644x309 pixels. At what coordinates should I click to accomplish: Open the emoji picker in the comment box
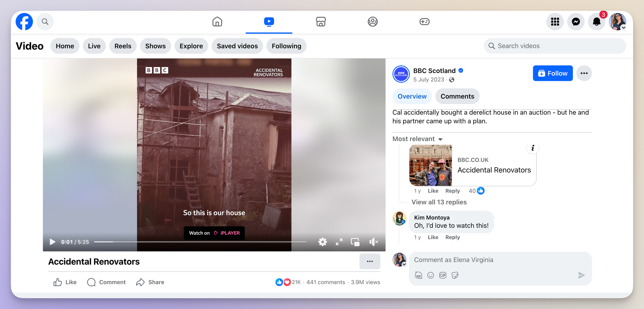point(431,275)
